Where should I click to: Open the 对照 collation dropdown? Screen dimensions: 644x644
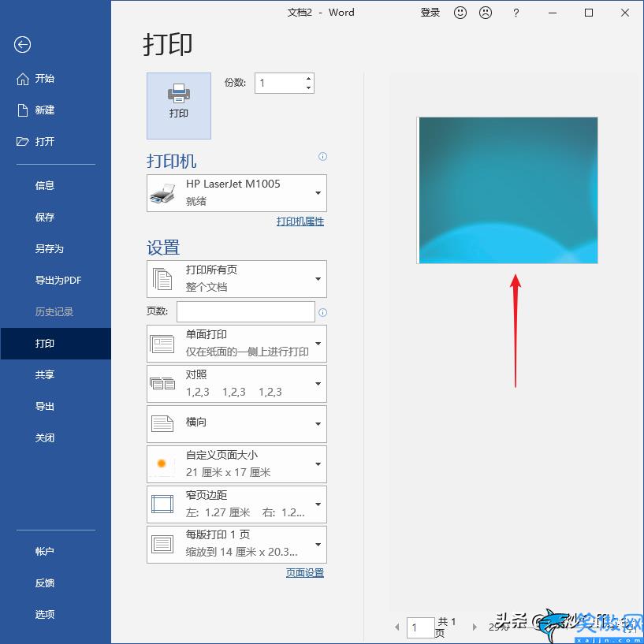point(236,384)
